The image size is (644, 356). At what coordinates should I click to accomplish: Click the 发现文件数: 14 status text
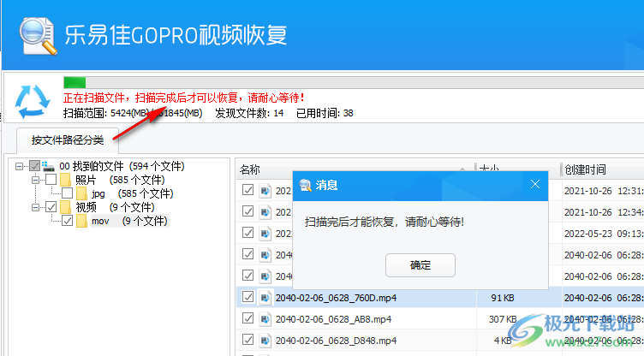(249, 113)
